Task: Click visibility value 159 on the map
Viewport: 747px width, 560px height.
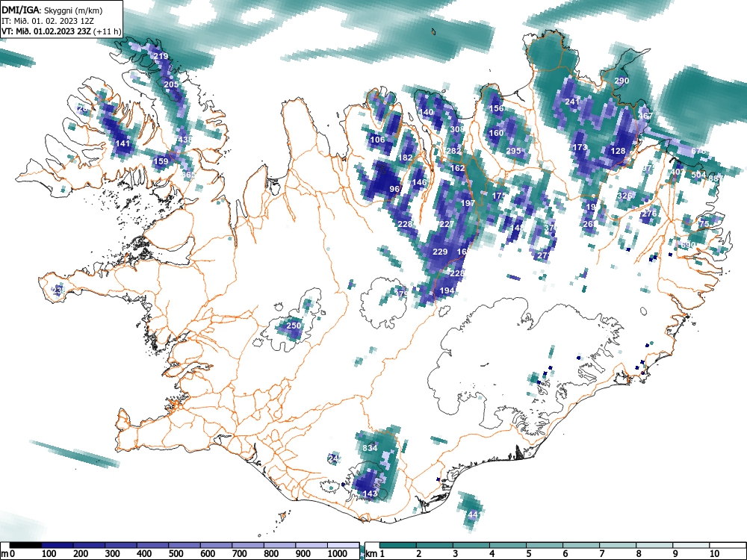Action: [x=161, y=161]
